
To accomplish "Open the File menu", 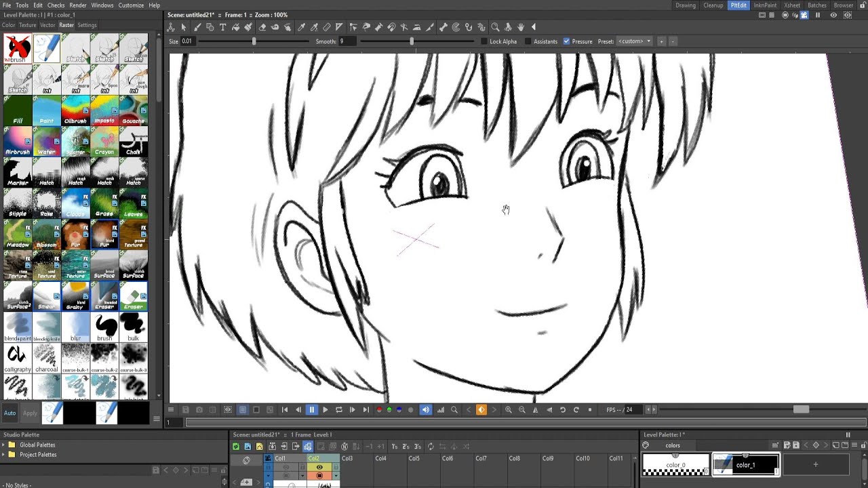I will point(7,5).
